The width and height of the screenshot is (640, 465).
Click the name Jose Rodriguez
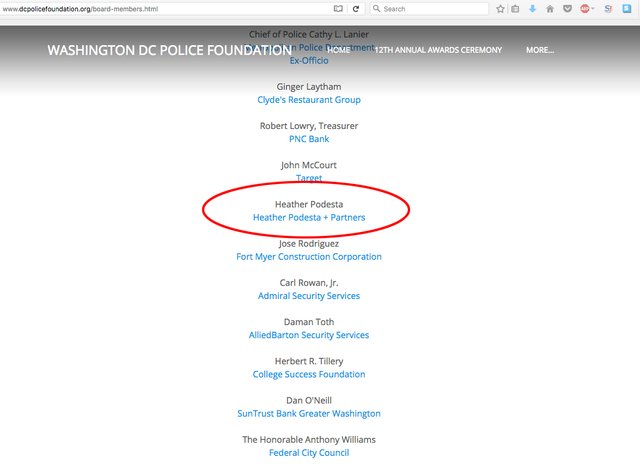[x=309, y=243]
